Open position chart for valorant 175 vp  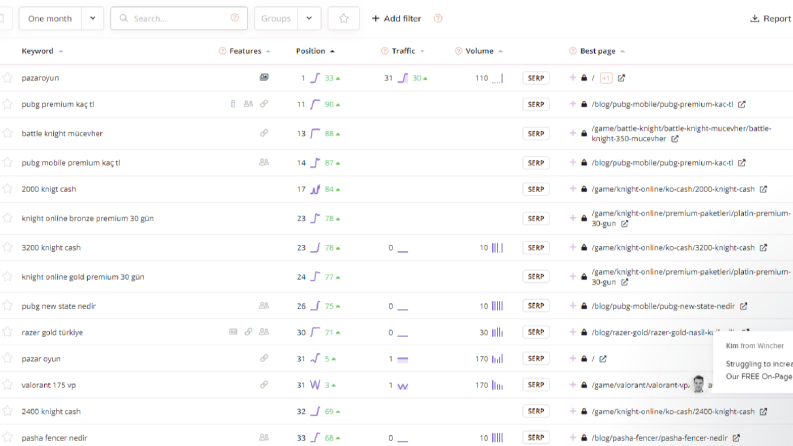click(315, 385)
